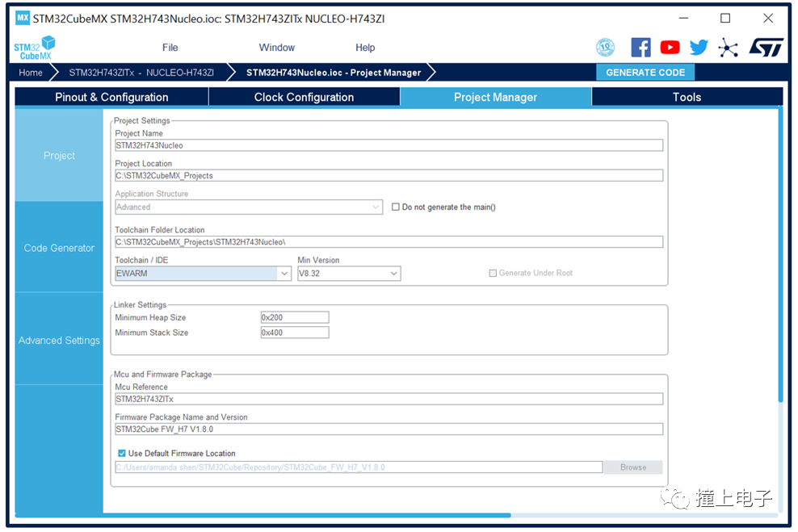Open the File menu
This screenshot has width=798, height=532.
point(170,48)
